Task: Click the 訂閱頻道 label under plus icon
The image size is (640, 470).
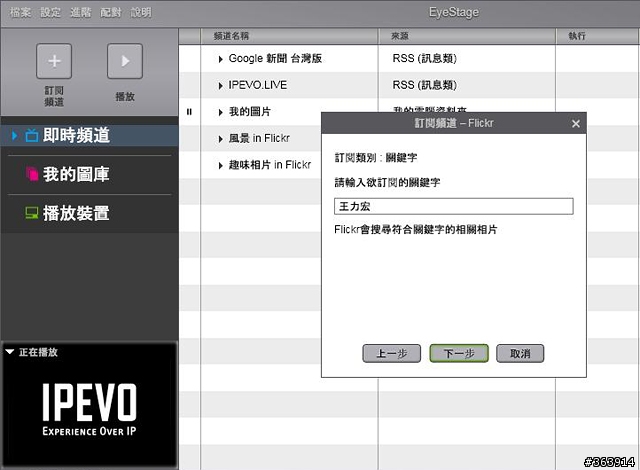Action: [54, 96]
